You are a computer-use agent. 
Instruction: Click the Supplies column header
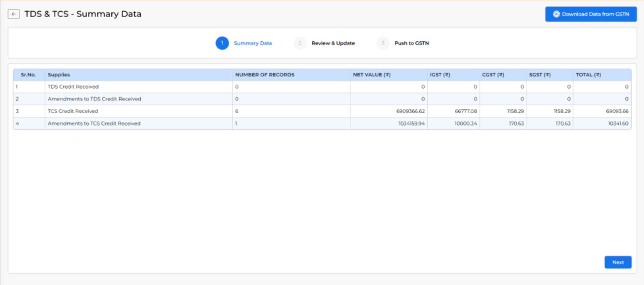tap(139, 75)
